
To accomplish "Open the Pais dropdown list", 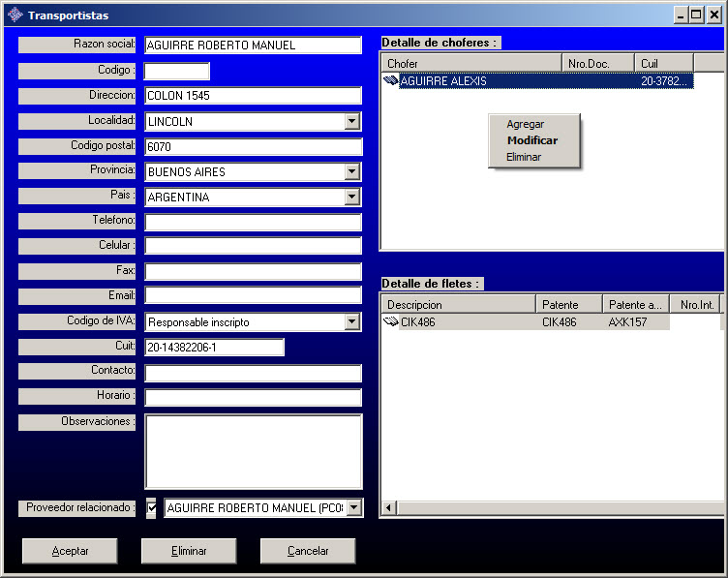I will click(351, 198).
